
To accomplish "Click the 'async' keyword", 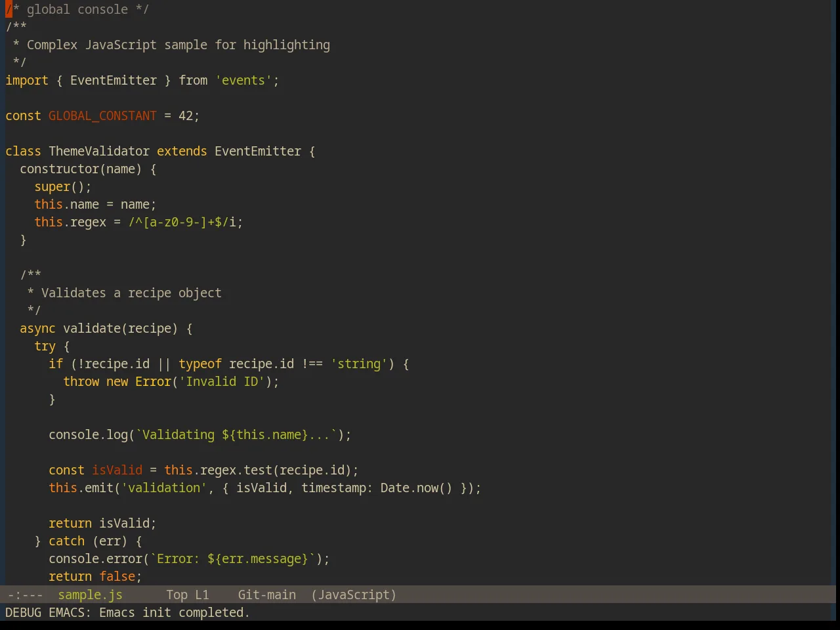I will coord(37,328).
